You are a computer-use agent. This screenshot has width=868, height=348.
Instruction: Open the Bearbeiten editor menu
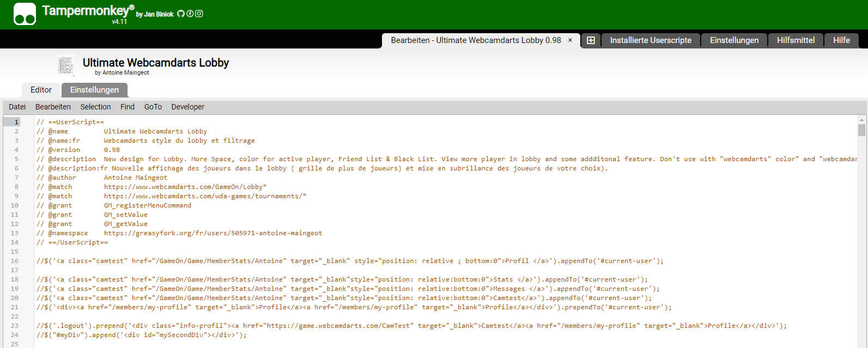pos(53,107)
